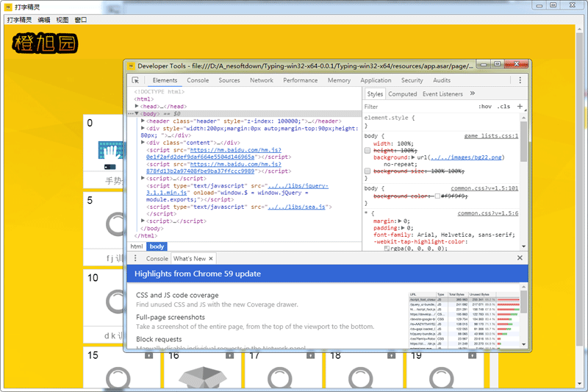Screen dimensions: 588x392
Task: Open the game_lists.css:1 source link
Action: point(490,136)
